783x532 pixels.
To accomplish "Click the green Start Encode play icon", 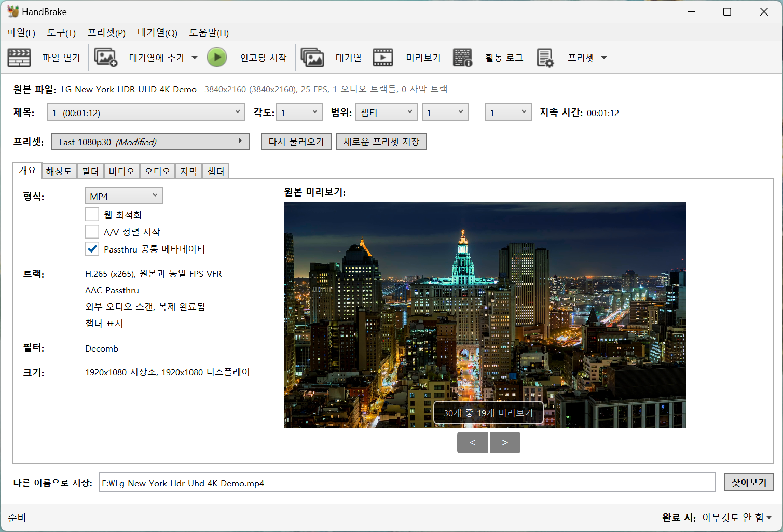I will (217, 57).
